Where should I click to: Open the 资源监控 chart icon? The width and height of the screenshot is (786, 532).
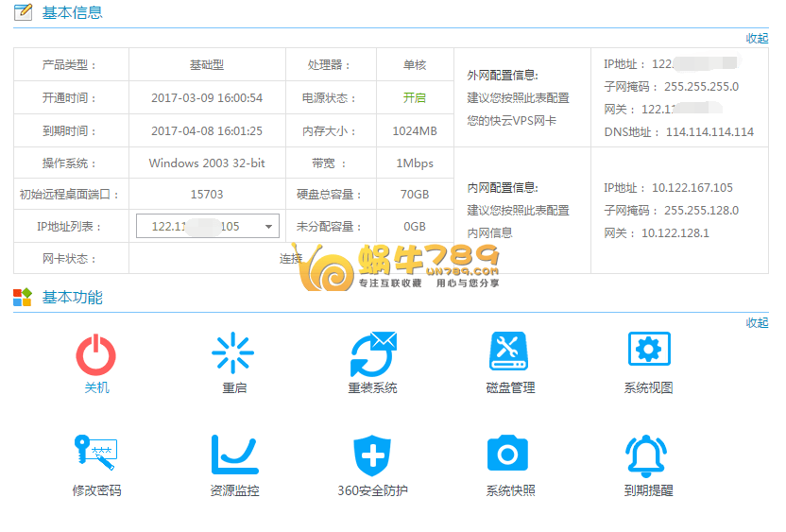click(234, 455)
